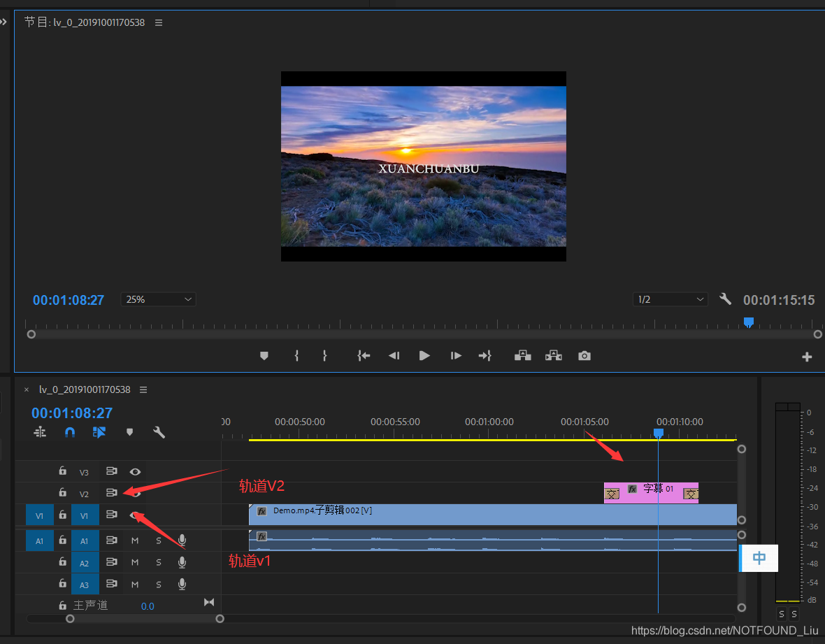Click the Go to Out point icon
The height and width of the screenshot is (644, 825).
point(485,356)
